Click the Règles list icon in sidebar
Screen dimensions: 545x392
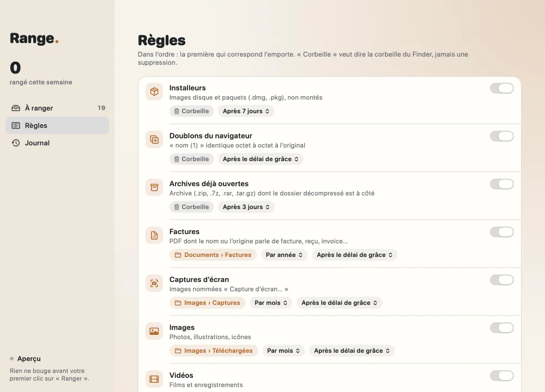pyautogui.click(x=16, y=125)
